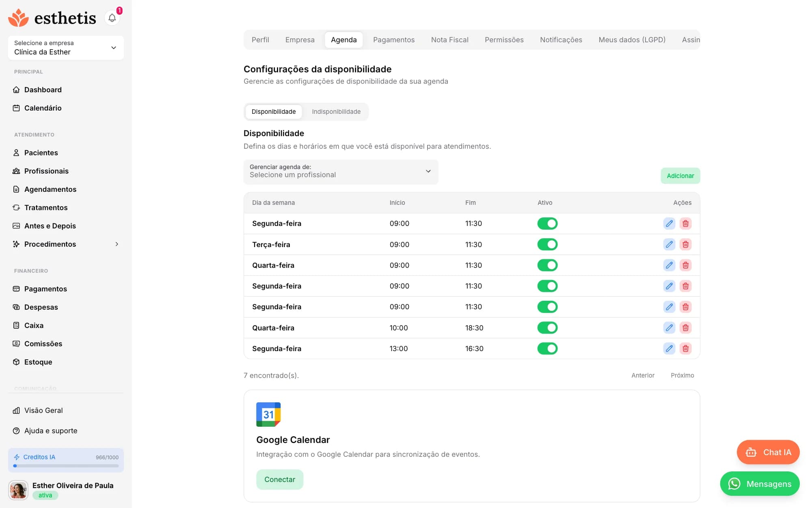Select the Agenda tab
812x508 pixels.
click(343, 40)
